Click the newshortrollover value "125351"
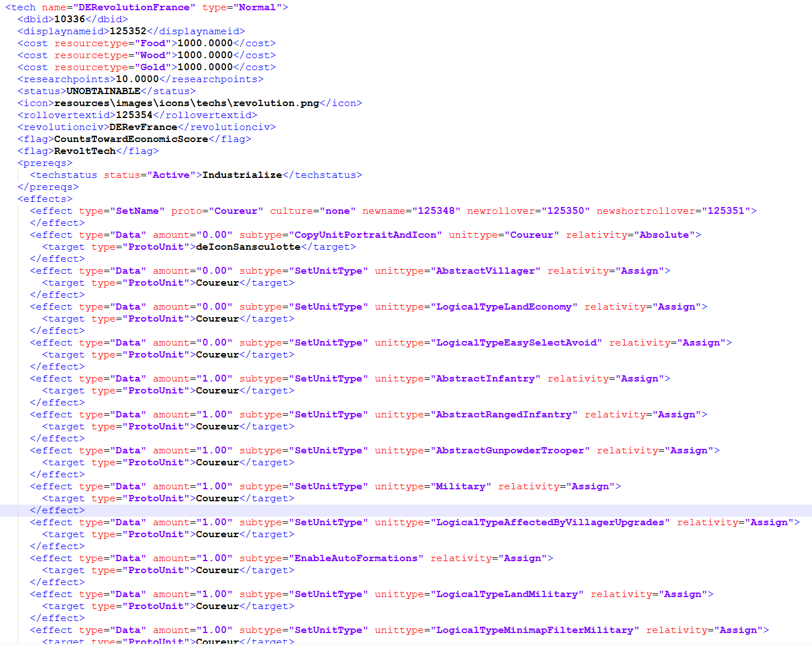Screen dimensions: 812x645 tap(726, 211)
